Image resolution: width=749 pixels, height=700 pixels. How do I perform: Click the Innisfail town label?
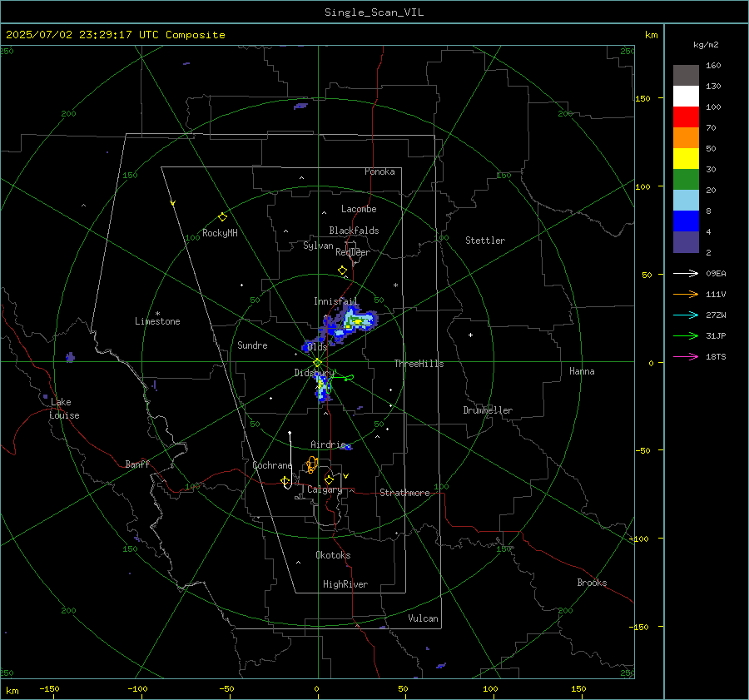[335, 301]
